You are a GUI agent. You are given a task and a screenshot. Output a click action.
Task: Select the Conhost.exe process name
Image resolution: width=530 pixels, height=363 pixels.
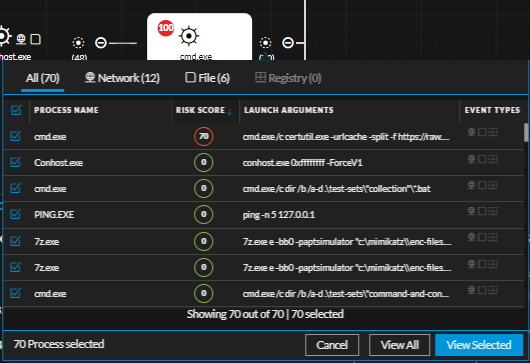(58, 163)
